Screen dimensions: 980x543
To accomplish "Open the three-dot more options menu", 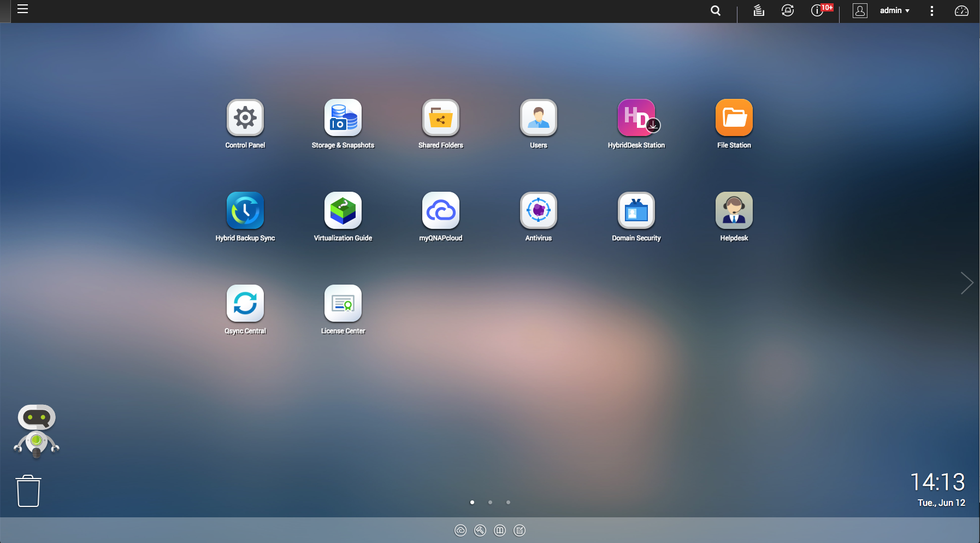I will point(931,11).
